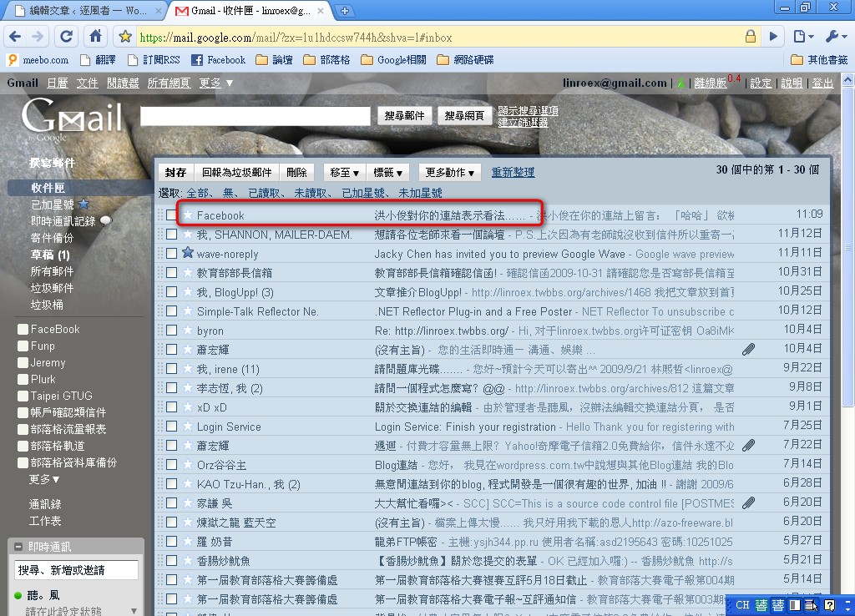The image size is (855, 616).
Task: Open 閱讀器 in the Gmail top bar
Action: click(x=123, y=83)
